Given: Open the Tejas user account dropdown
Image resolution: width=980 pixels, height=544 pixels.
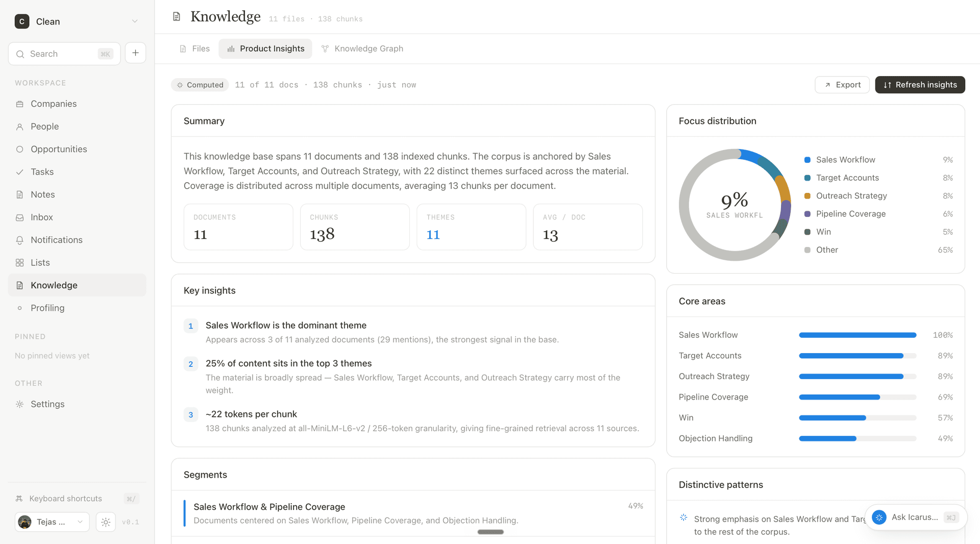Looking at the screenshot, I should point(52,522).
